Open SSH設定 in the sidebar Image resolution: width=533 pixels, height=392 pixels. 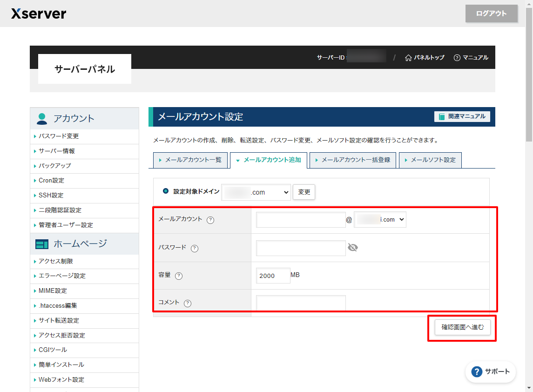pos(51,196)
